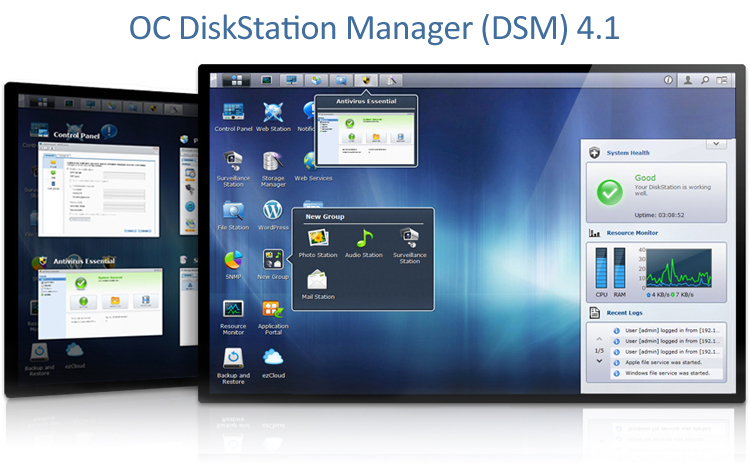
Task: Open ezCloud icon on main desktop
Action: click(273, 364)
